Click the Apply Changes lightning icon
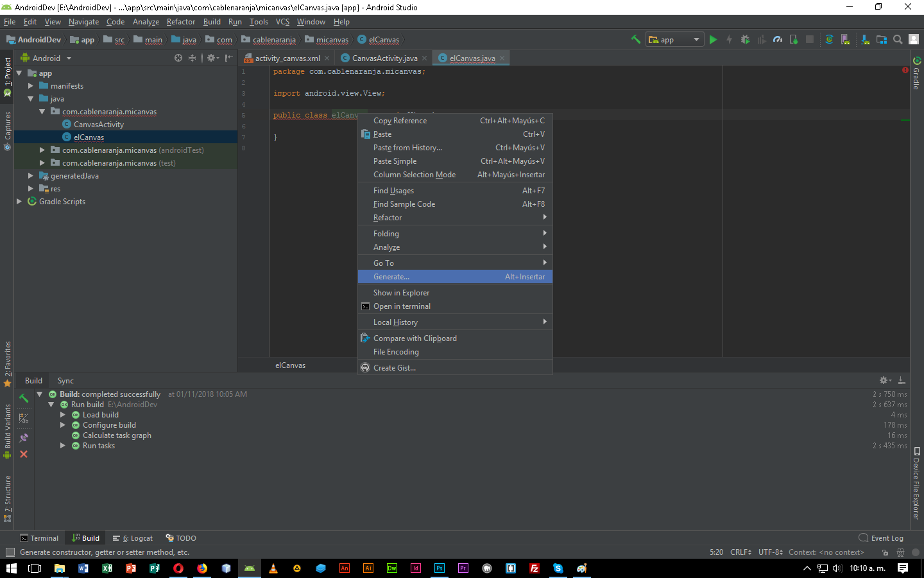 pos(729,39)
